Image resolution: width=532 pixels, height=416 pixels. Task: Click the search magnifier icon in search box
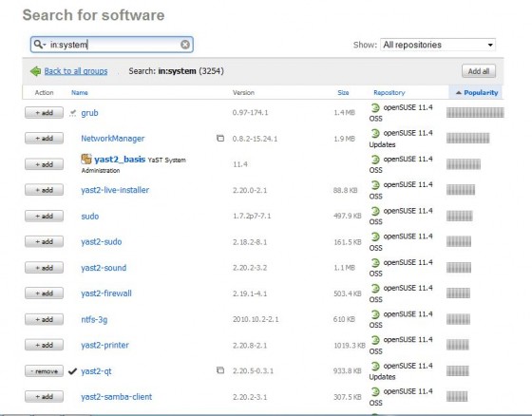(39, 45)
